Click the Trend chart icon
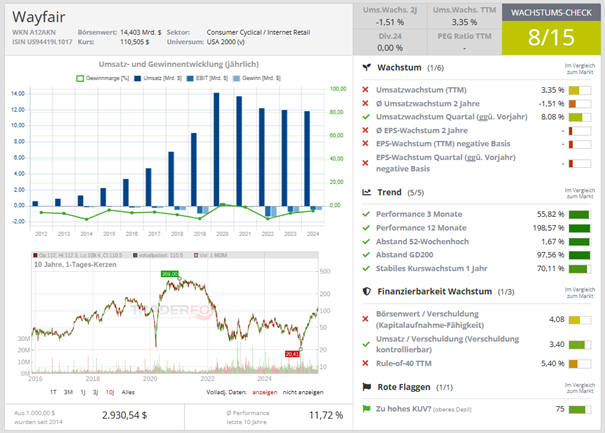 [367, 191]
